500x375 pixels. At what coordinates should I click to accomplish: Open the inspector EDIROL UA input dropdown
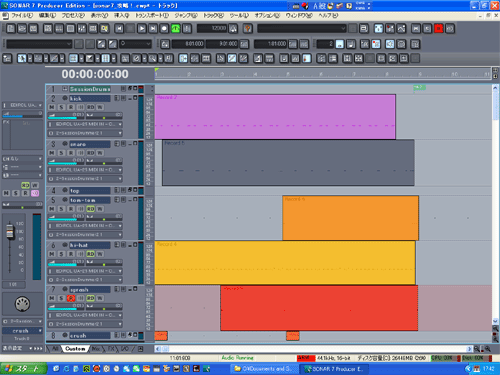(23, 105)
